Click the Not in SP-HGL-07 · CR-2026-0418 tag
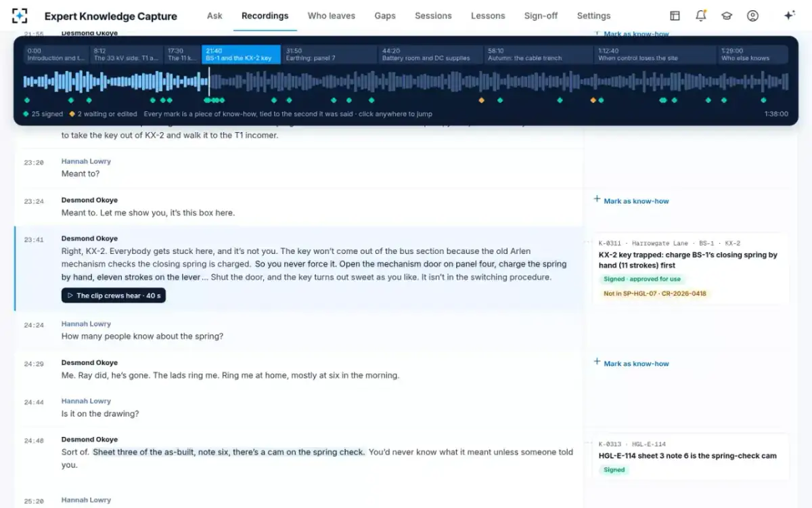Viewport: 812px width, 508px height. pos(655,294)
